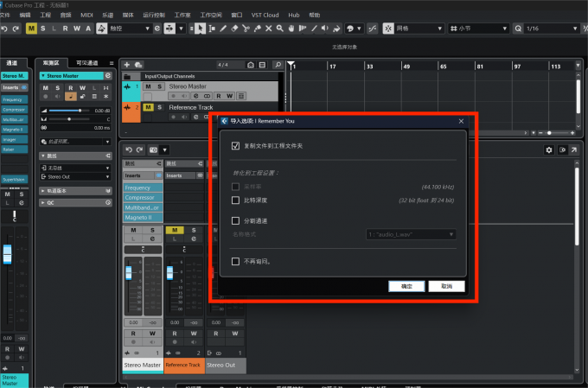
Task: Click bar 17 on the timeline ruler
Action: (x=332, y=67)
